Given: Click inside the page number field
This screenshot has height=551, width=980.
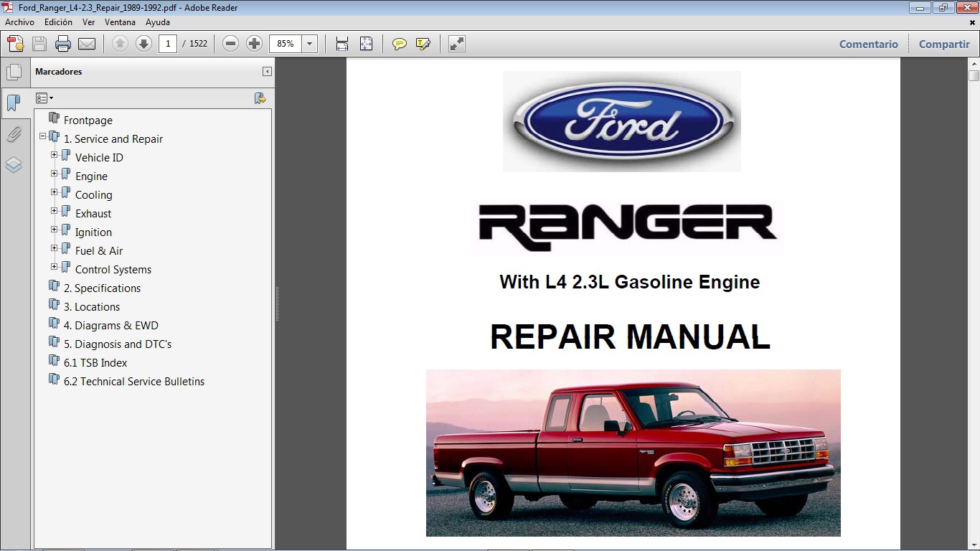Looking at the screenshot, I should 167,44.
